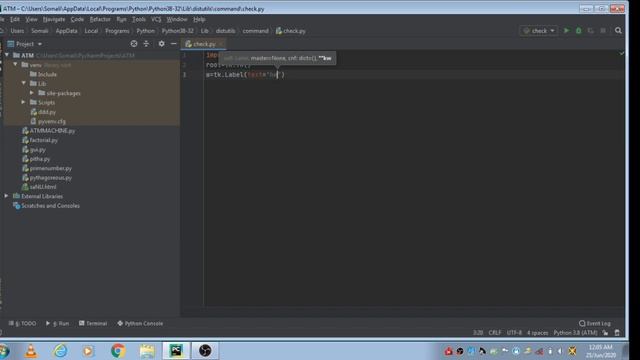640x360 pixels.
Task: Click the check.py icon in breadcrumb
Action: [x=278, y=31]
